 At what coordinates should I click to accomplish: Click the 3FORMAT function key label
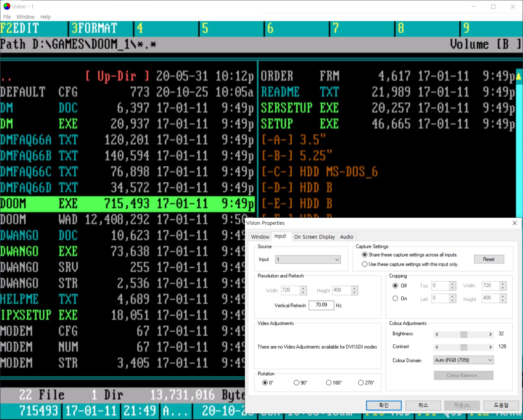[x=94, y=28]
